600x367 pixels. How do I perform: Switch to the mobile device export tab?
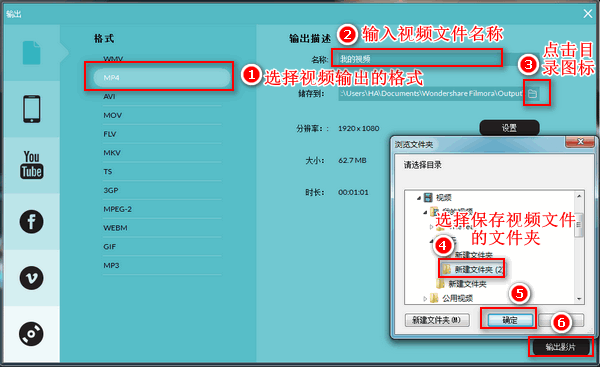(x=31, y=109)
